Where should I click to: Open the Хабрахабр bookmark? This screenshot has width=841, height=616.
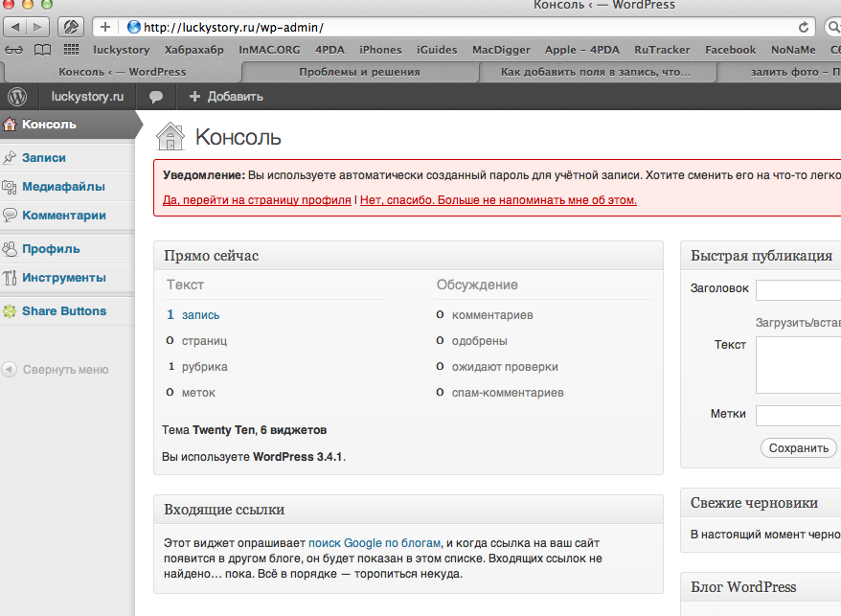pyautogui.click(x=193, y=50)
